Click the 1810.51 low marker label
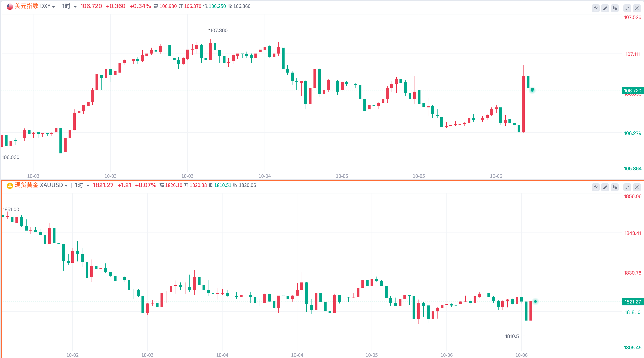This screenshot has height=358, width=644. coord(513,336)
